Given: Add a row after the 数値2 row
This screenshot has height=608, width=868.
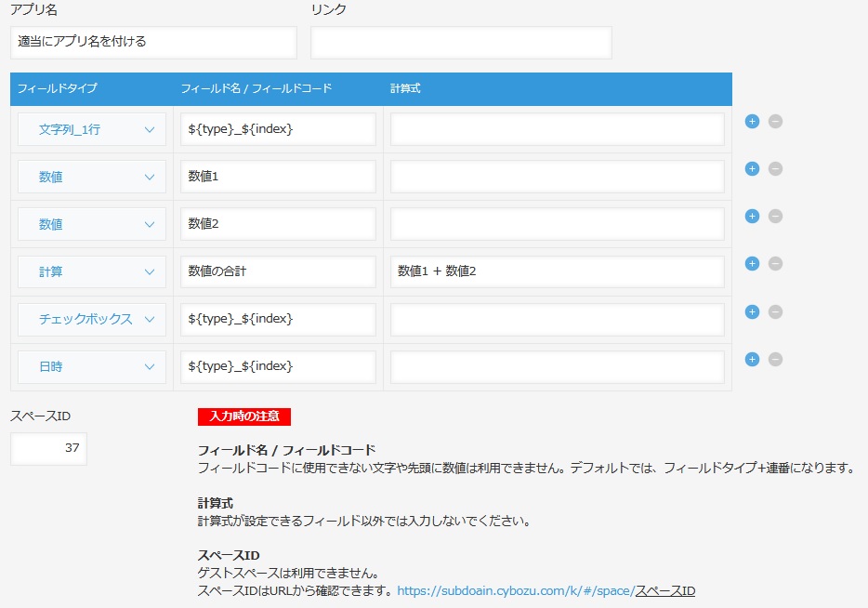Looking at the screenshot, I should (753, 216).
